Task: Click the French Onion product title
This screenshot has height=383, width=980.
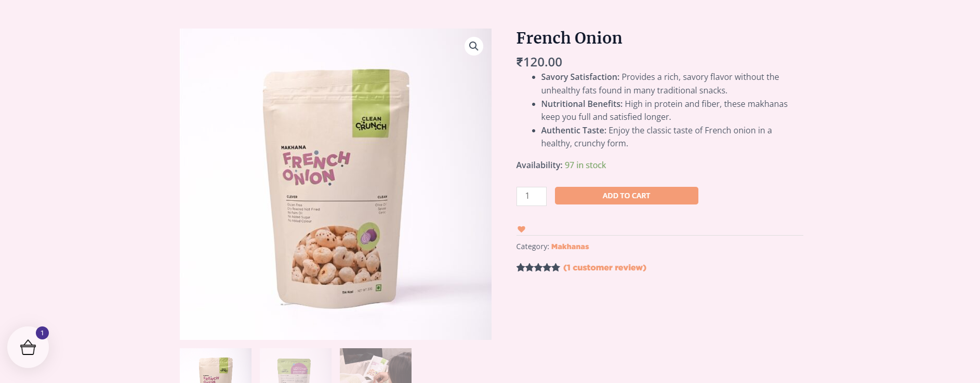Action: tap(569, 38)
